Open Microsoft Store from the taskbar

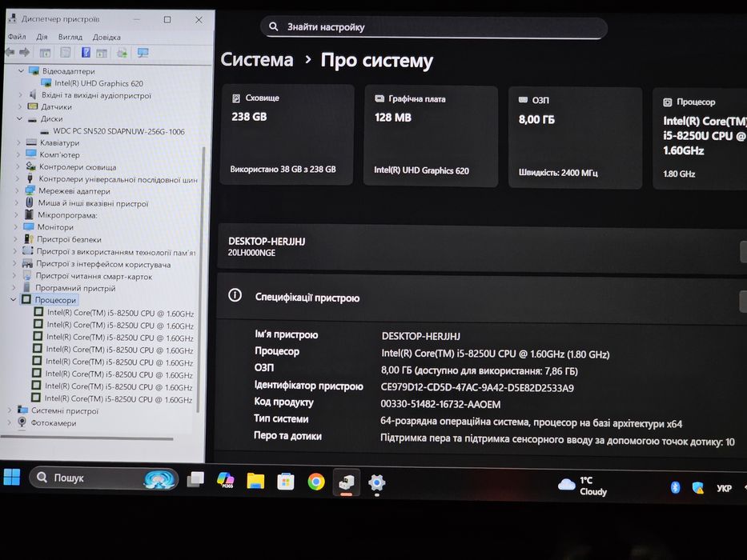[286, 482]
